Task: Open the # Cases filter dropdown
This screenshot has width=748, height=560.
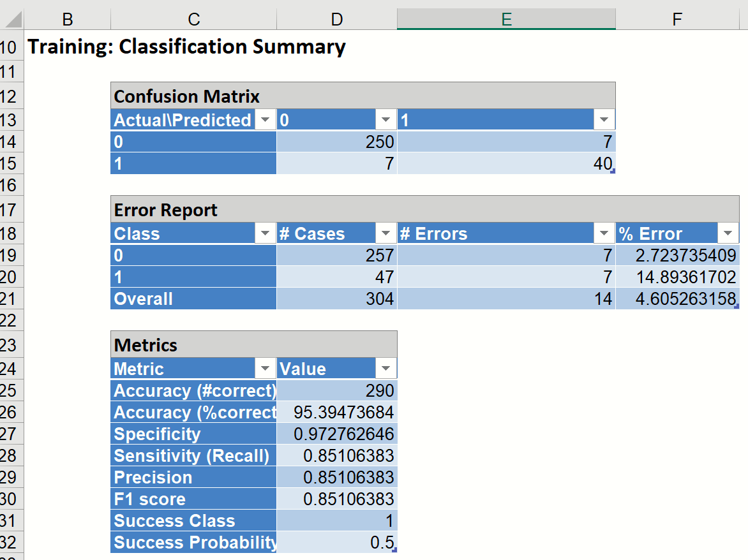Action: point(385,233)
